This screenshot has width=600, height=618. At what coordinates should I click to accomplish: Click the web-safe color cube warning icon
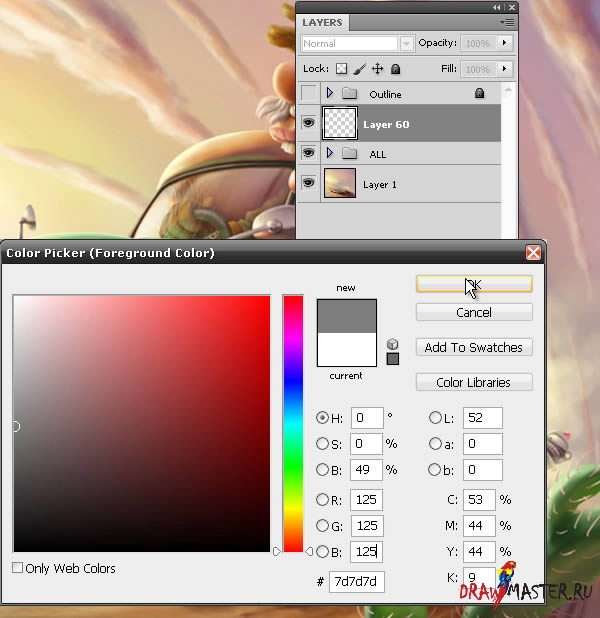[x=392, y=344]
